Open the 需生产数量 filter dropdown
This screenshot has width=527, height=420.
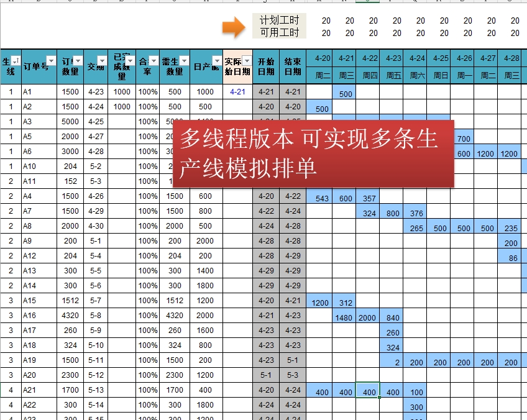184,61
